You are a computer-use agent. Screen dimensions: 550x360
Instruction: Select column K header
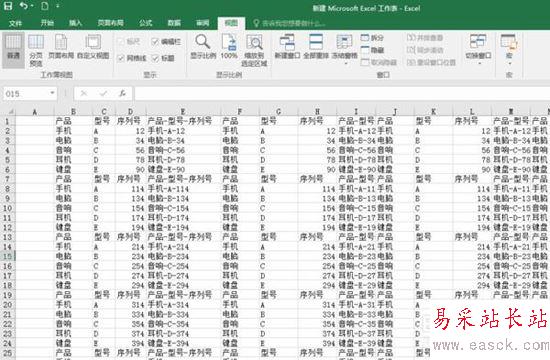pos(433,112)
